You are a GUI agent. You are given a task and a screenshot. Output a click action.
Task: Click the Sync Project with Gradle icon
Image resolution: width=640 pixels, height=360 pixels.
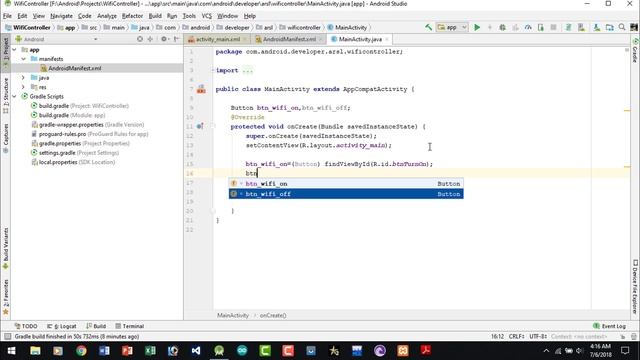click(x=568, y=27)
